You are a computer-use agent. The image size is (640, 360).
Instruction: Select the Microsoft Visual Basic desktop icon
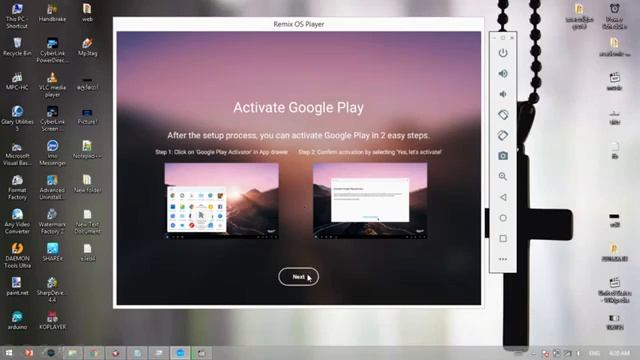coord(17,153)
